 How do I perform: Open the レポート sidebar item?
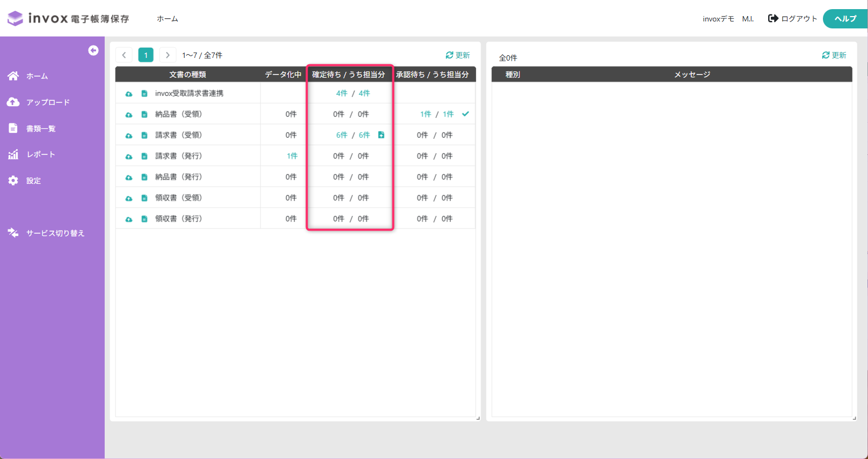click(x=32, y=154)
